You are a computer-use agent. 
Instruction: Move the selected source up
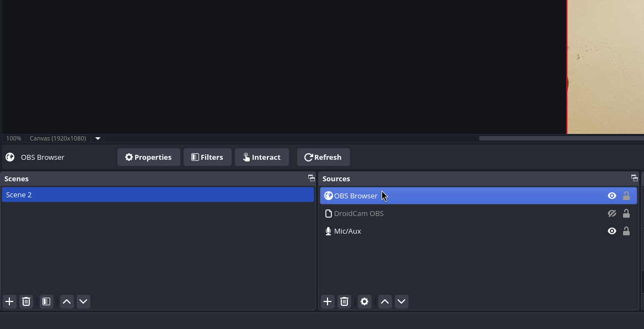[385, 301]
